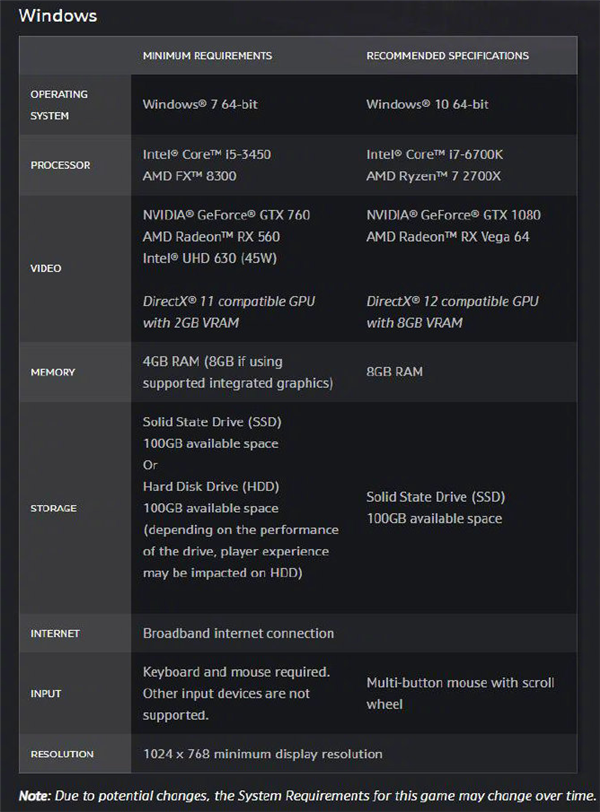Click the AMD Radeon RX 560 entry
The height and width of the screenshot is (812, 600).
[x=211, y=237]
